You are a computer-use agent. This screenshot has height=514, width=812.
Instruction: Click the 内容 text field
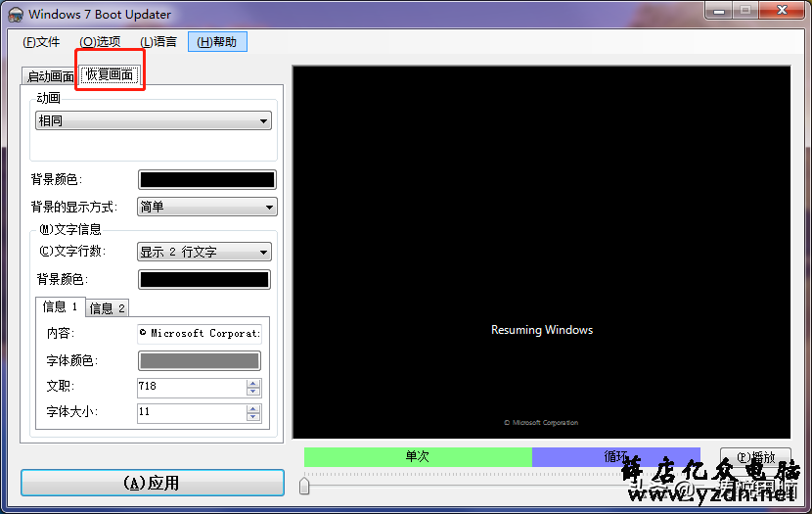(x=200, y=334)
